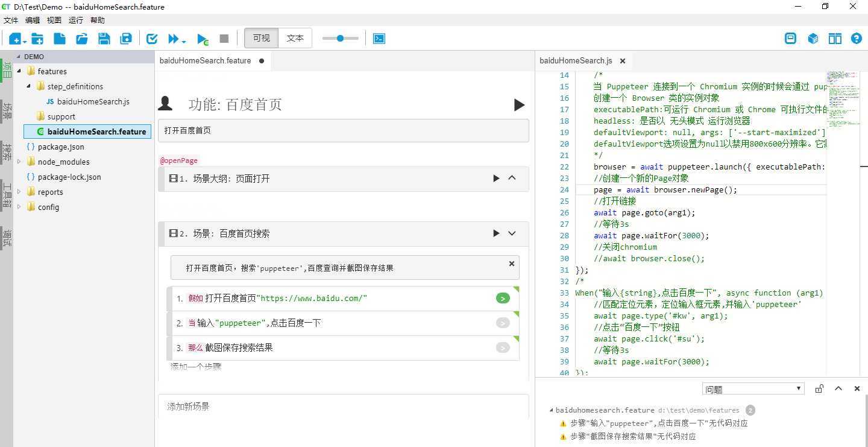Collapse the 页面打开 scenario outline chevron

click(x=512, y=178)
